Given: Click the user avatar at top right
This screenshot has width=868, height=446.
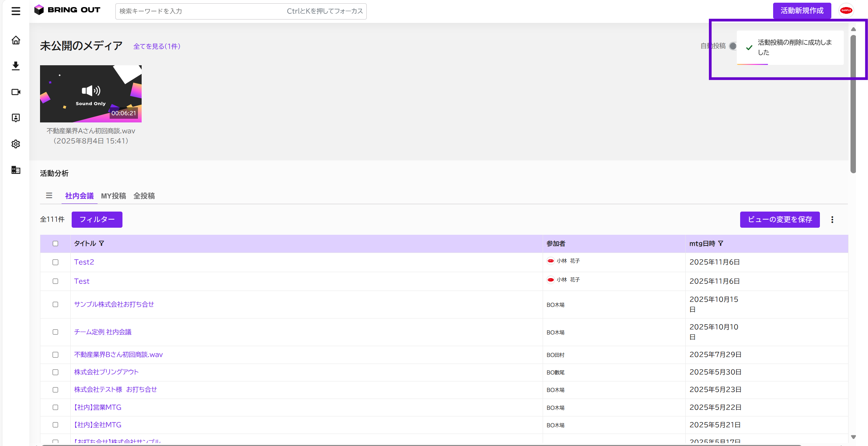Looking at the screenshot, I should [846, 10].
